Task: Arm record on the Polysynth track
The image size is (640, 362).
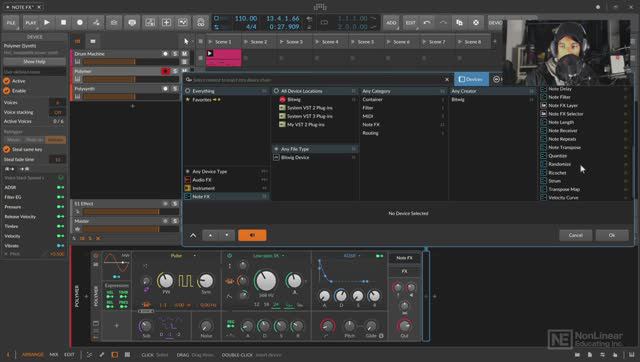Action: (165, 89)
